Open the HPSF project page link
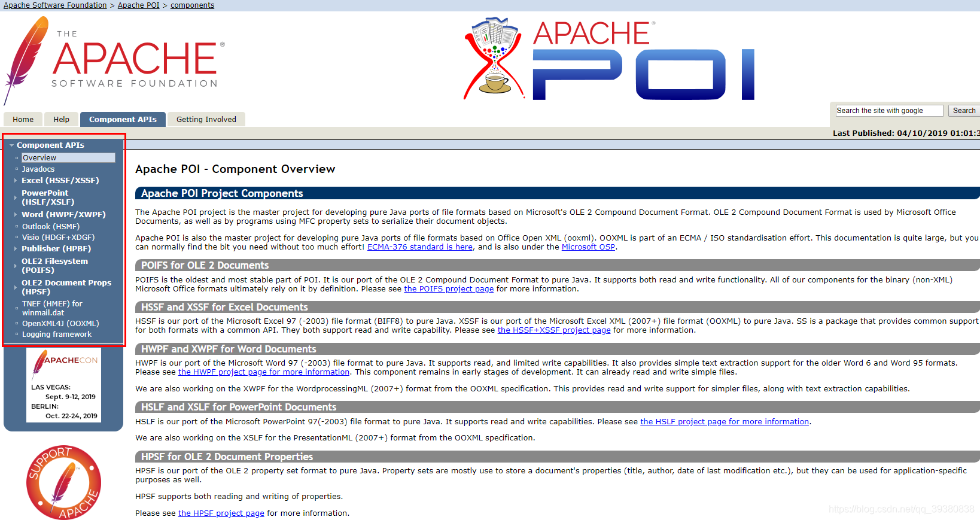980x520 pixels. [221, 513]
